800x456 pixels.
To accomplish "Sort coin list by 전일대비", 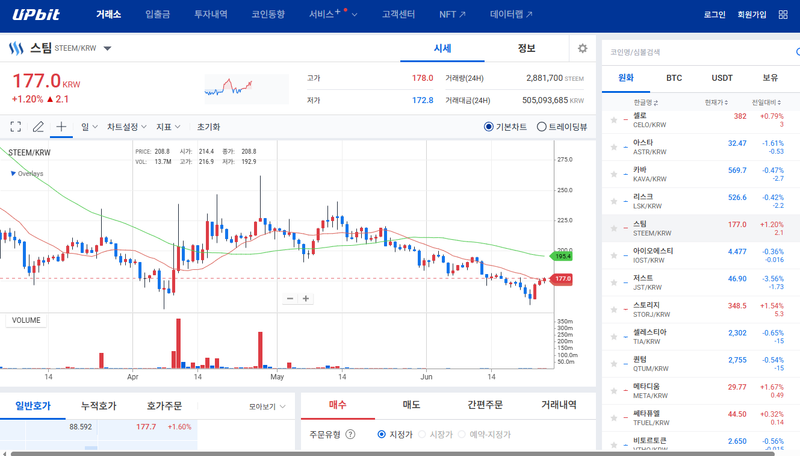I will (x=766, y=103).
